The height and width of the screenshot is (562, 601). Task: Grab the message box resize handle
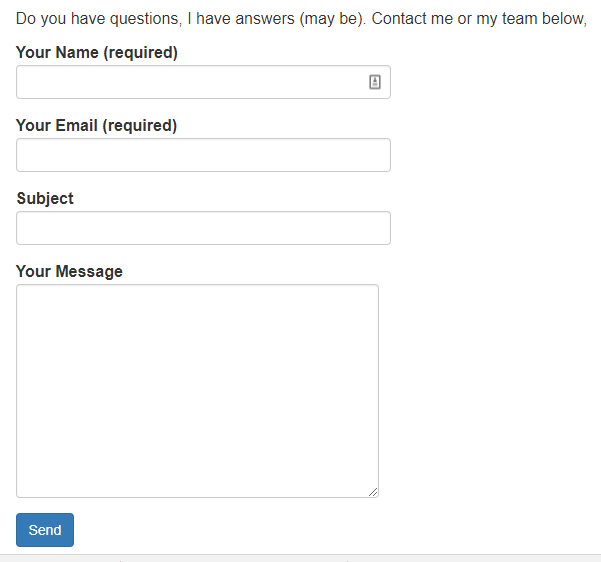coord(374,492)
